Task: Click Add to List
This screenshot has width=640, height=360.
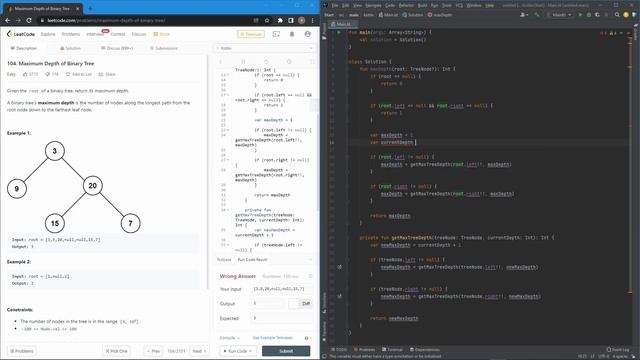Action: tap(79, 74)
